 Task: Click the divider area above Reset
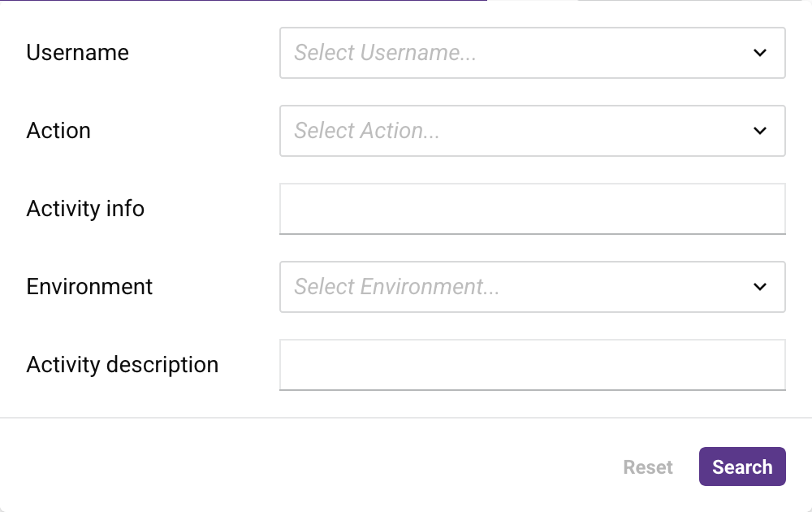click(x=406, y=416)
